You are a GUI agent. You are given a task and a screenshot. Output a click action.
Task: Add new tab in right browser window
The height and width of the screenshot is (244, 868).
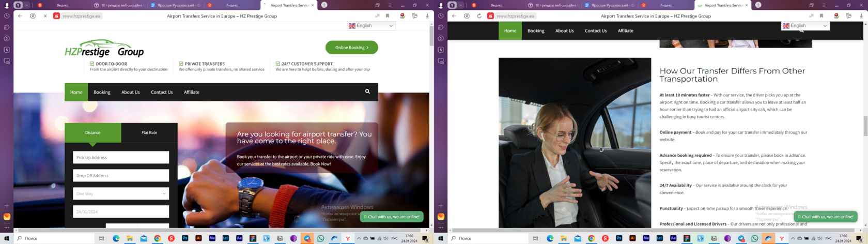pyautogui.click(x=758, y=5)
